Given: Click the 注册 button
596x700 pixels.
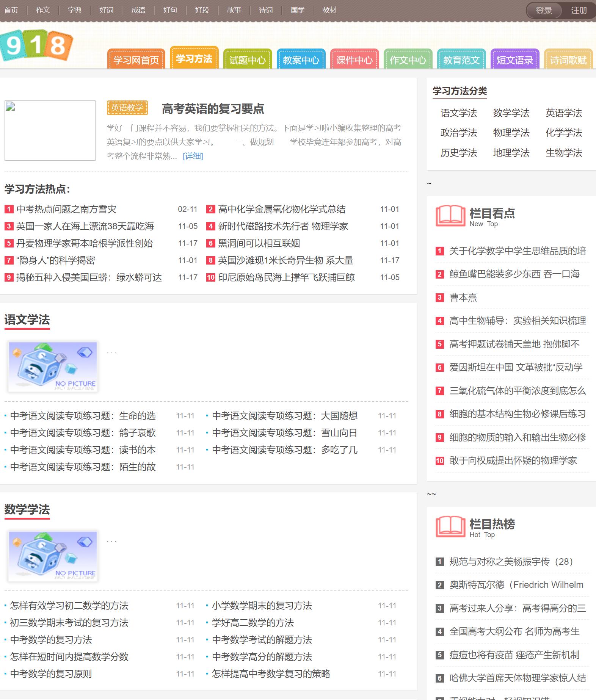Looking at the screenshot, I should [x=579, y=11].
